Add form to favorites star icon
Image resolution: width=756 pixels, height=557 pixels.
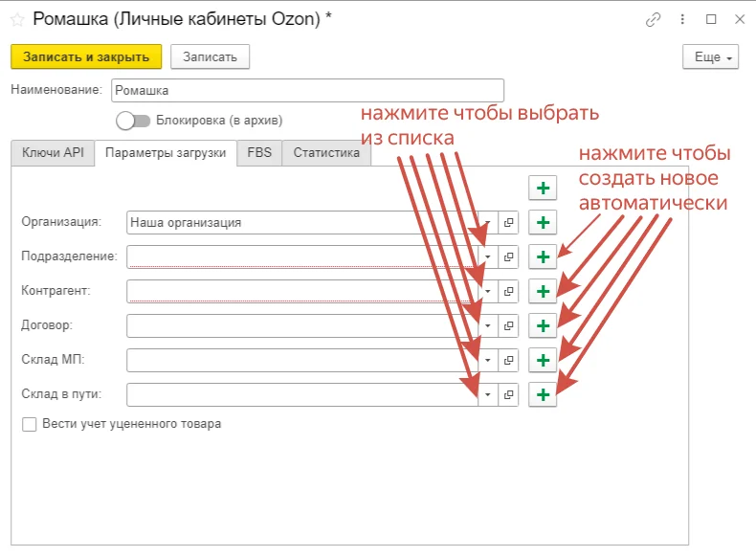(x=17, y=19)
